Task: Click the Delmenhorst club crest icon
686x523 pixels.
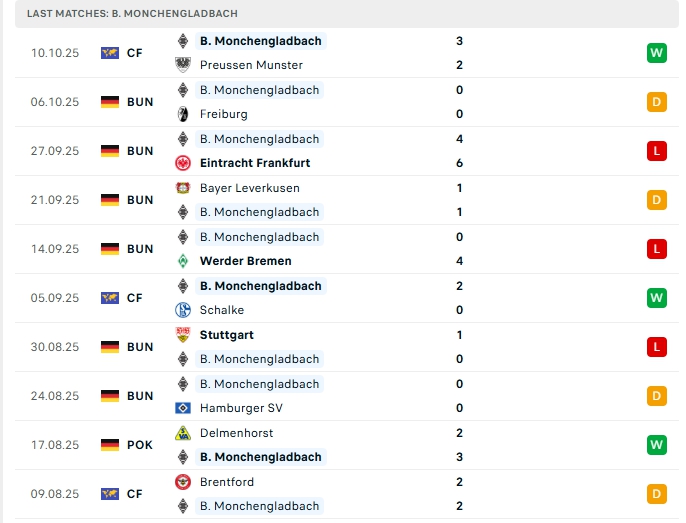Action: coord(183,433)
